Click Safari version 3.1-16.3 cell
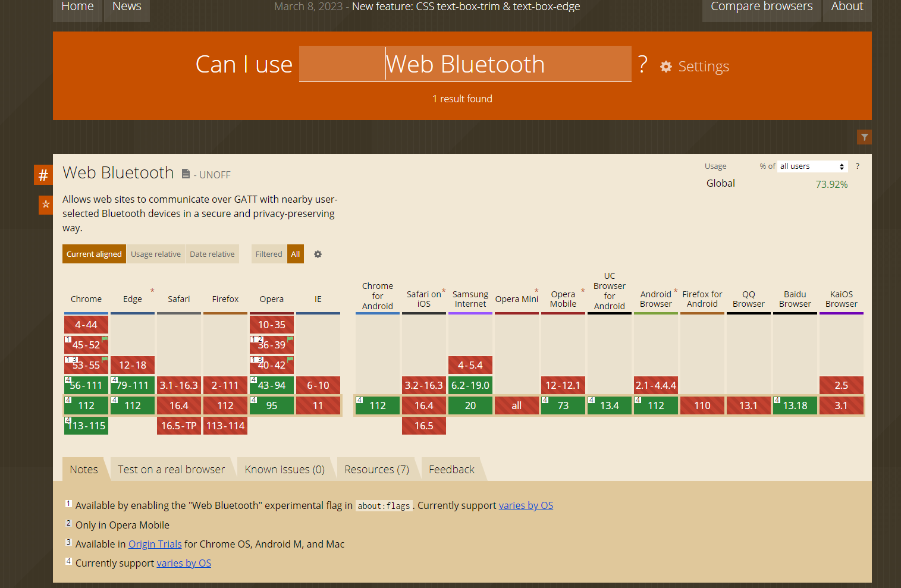The width and height of the screenshot is (901, 588). tap(179, 385)
